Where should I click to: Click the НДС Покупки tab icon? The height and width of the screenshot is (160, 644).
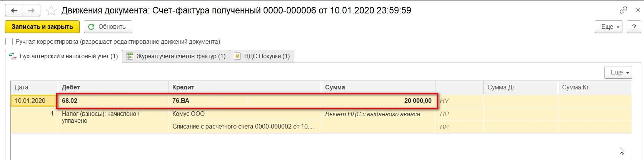tap(237, 56)
